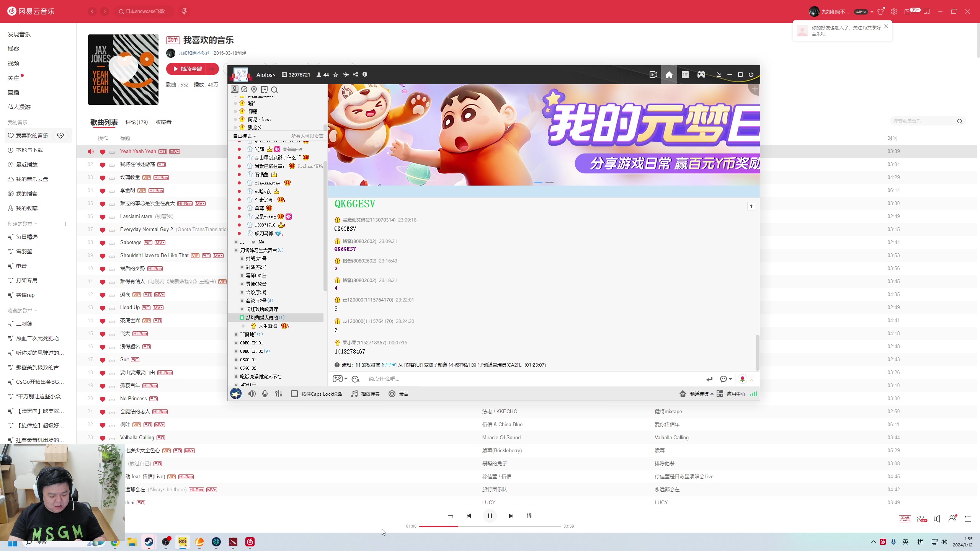Jump to top of chat arrow button
980x551 pixels.
[x=751, y=207]
